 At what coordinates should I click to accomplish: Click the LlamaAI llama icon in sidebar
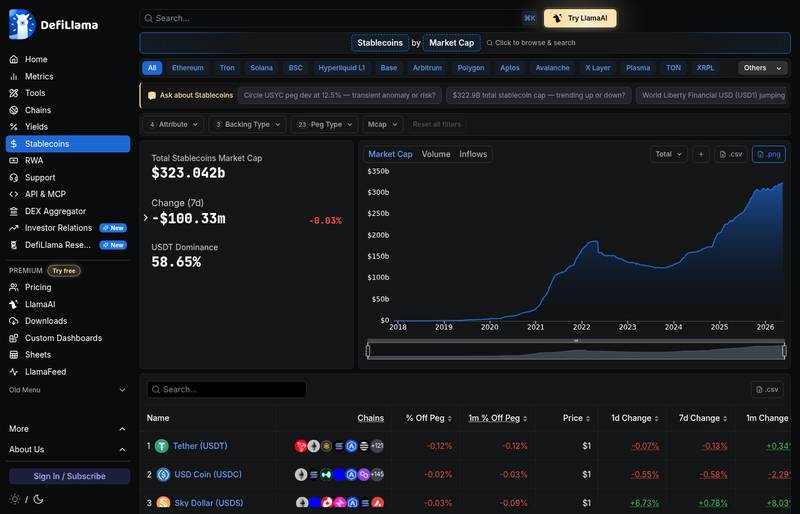14,304
